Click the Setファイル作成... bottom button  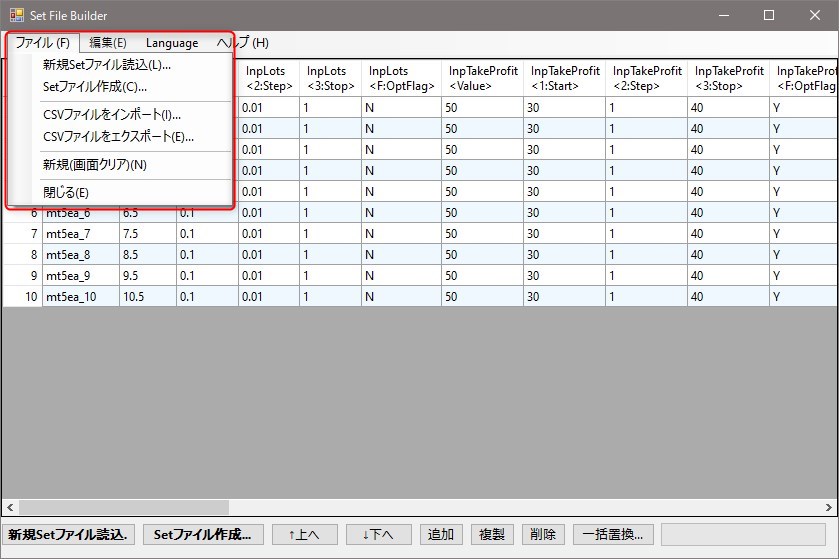click(203, 534)
